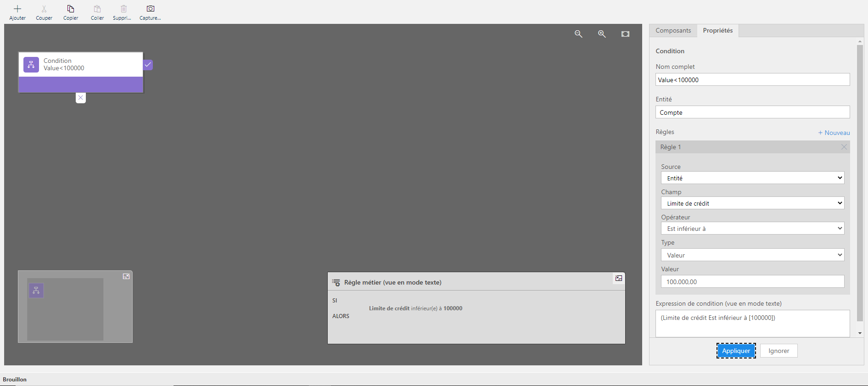The width and height of the screenshot is (868, 386).
Task: Click the Capture camera icon
Action: [x=150, y=9]
